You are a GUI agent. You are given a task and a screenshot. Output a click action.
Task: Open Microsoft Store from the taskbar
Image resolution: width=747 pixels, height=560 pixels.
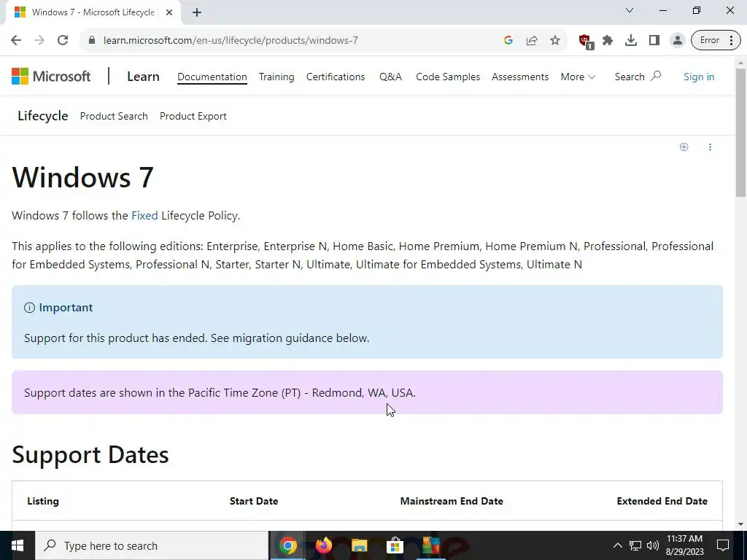(x=395, y=545)
